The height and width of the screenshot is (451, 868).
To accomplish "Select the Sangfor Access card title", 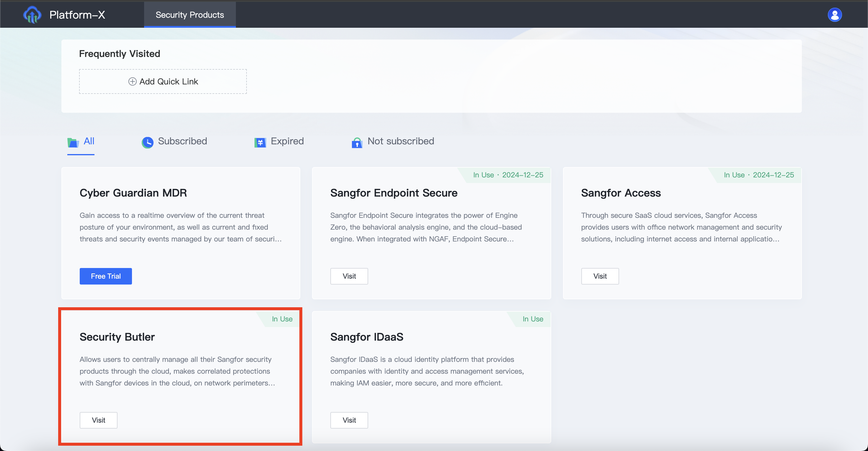I will pyautogui.click(x=621, y=193).
